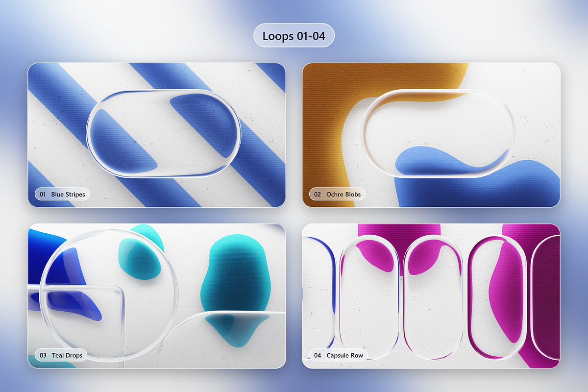Screen dimensions: 588x392
Task: Open the Blue Stripes loop thumbnail
Action: coord(157,135)
